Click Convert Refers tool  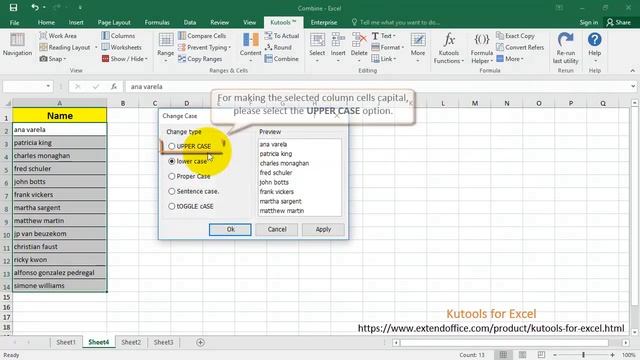tap(520, 47)
